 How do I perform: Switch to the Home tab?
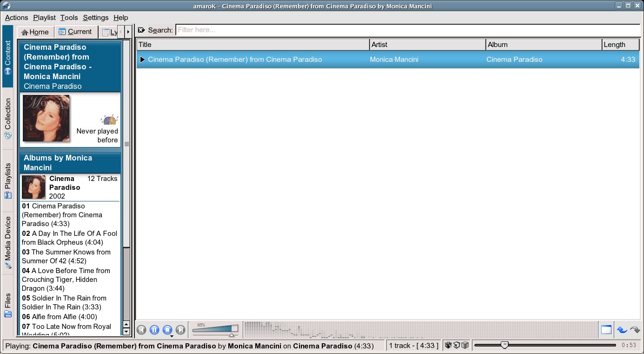pyautogui.click(x=35, y=32)
